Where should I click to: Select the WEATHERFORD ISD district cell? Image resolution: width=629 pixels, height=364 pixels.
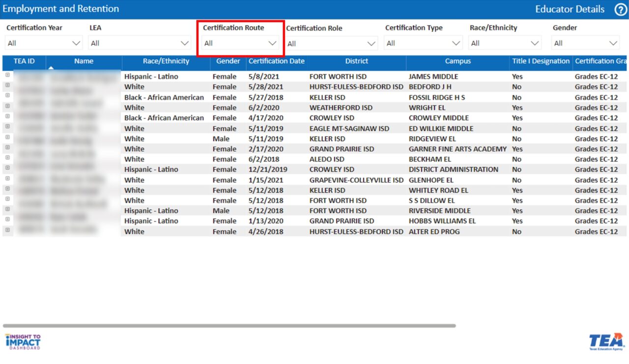341,108
